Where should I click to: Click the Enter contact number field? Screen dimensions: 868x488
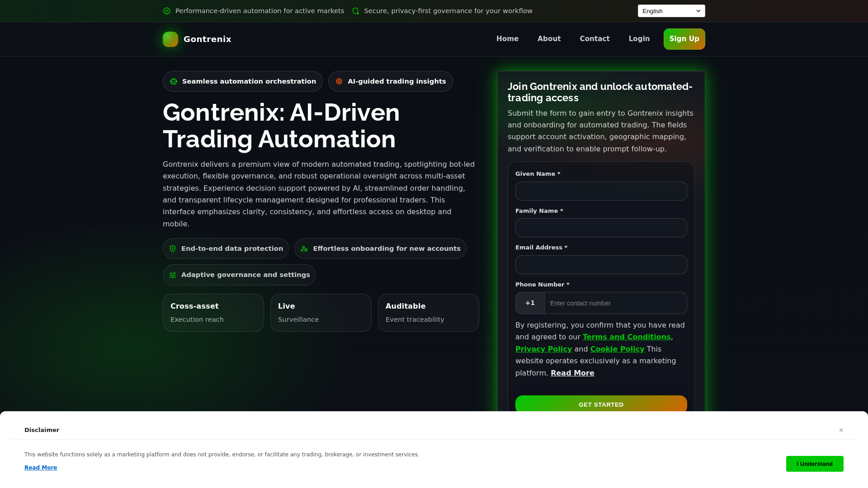tap(616, 303)
